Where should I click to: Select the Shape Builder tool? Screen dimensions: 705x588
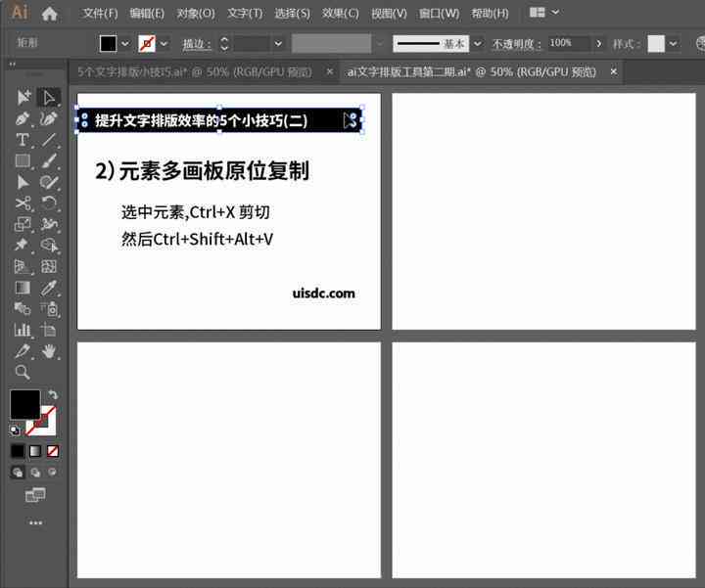click(x=49, y=246)
